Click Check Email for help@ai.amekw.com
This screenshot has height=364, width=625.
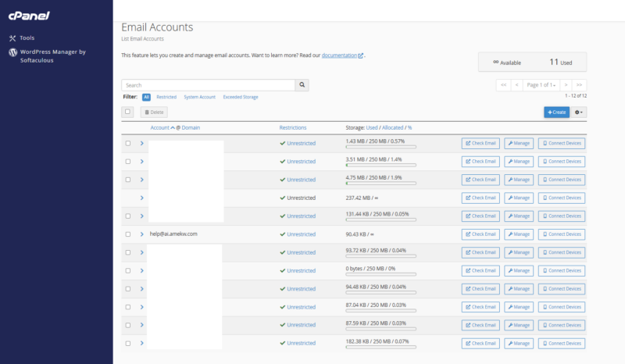coord(480,234)
